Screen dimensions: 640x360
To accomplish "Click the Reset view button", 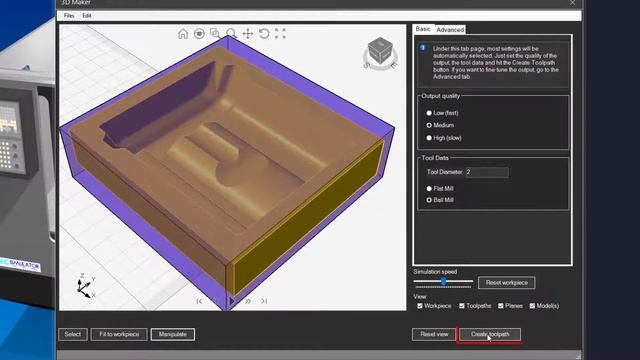I will 434,334.
